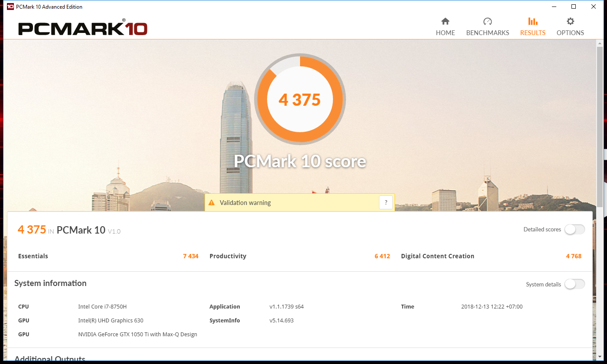This screenshot has width=607, height=364.
Task: Click the Essentials label
Action: (x=33, y=256)
